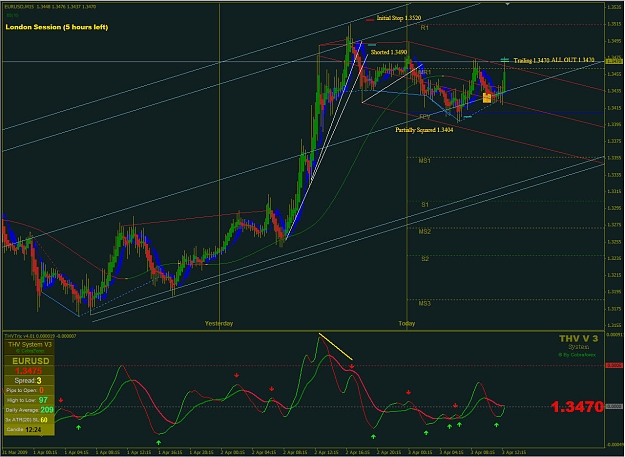Click the 'Pips to Open: 0' row
The image size is (625, 457).
[29, 390]
